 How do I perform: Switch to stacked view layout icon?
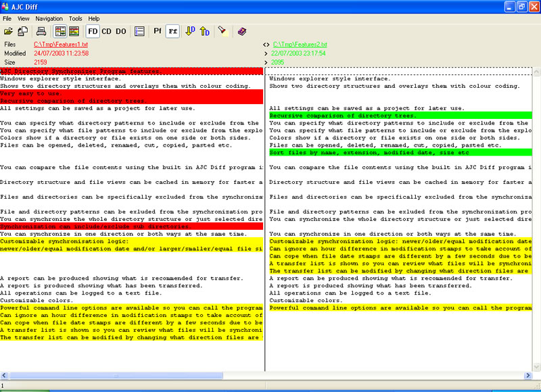tap(74, 31)
